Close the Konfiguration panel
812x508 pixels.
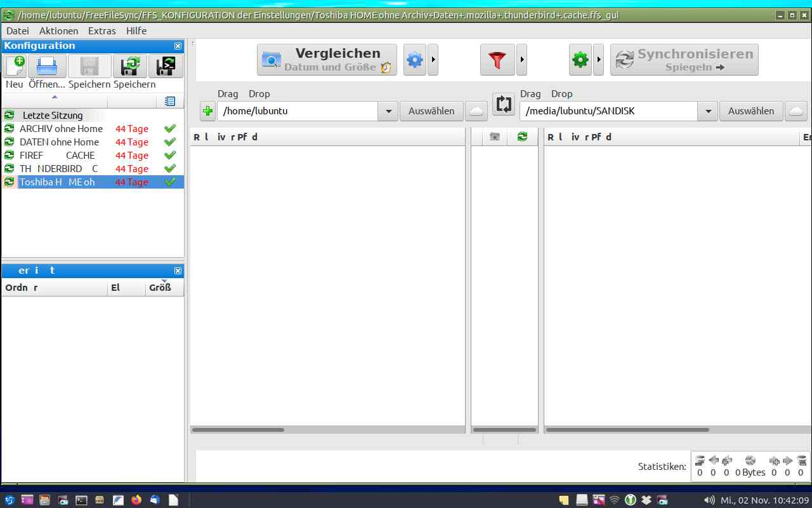pos(178,46)
